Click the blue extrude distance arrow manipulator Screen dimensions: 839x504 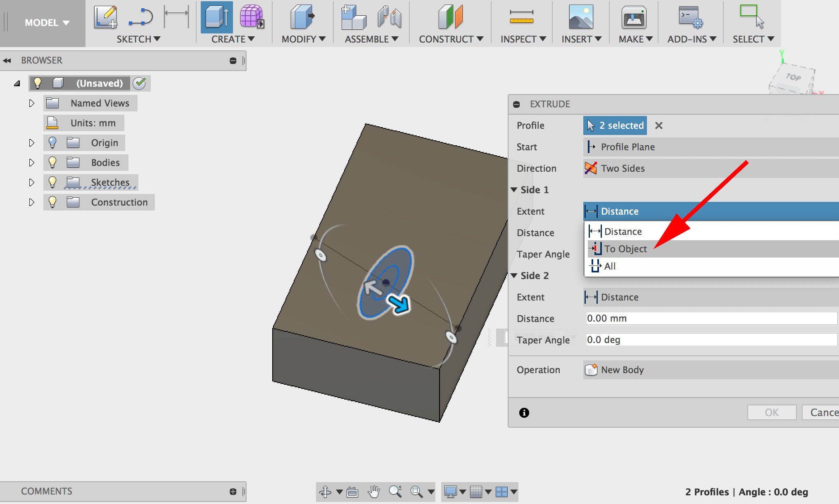399,304
